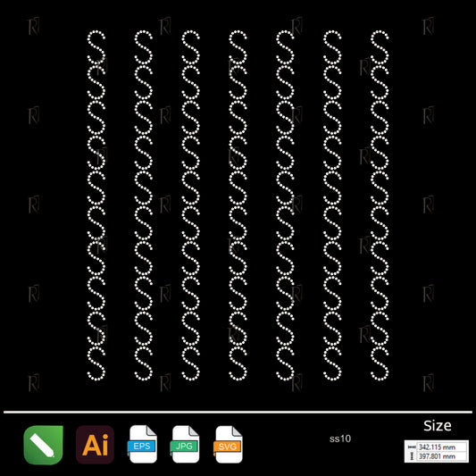
Task: Click the green CorelDRAW pencil icon
Action: (x=43, y=445)
